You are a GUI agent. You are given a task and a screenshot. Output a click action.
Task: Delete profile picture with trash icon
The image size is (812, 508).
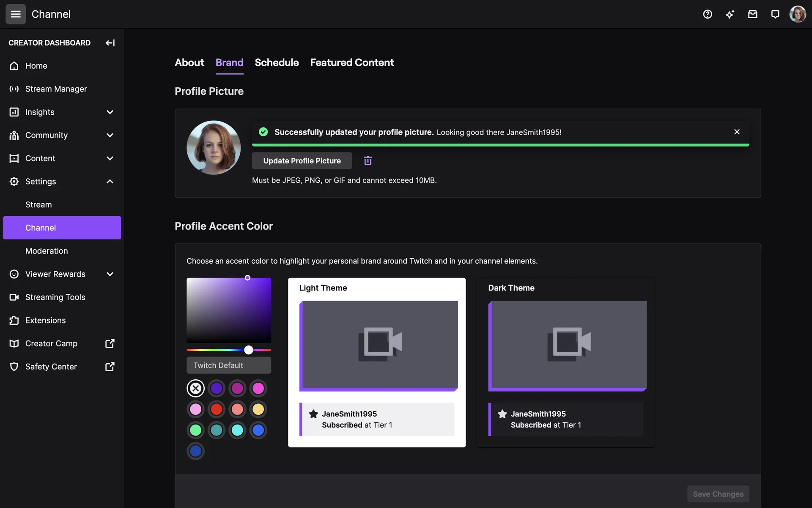(368, 161)
